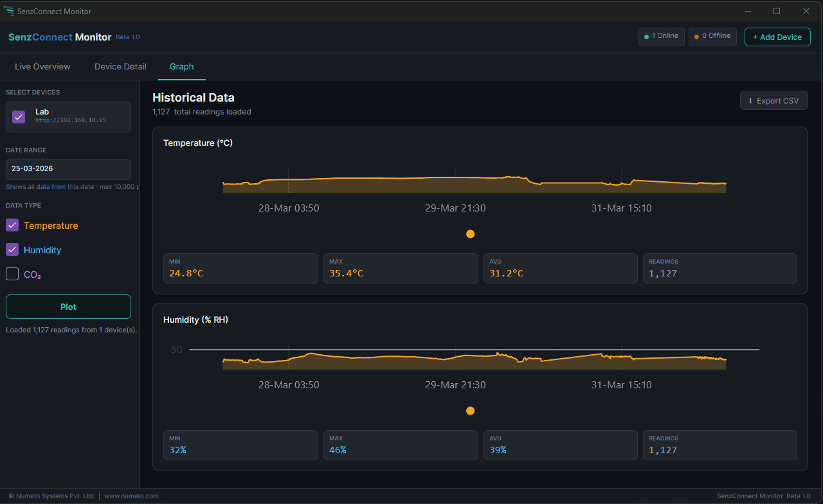Image resolution: width=823 pixels, height=504 pixels.
Task: Enable the CO₂ data type checkbox
Action: (12, 274)
